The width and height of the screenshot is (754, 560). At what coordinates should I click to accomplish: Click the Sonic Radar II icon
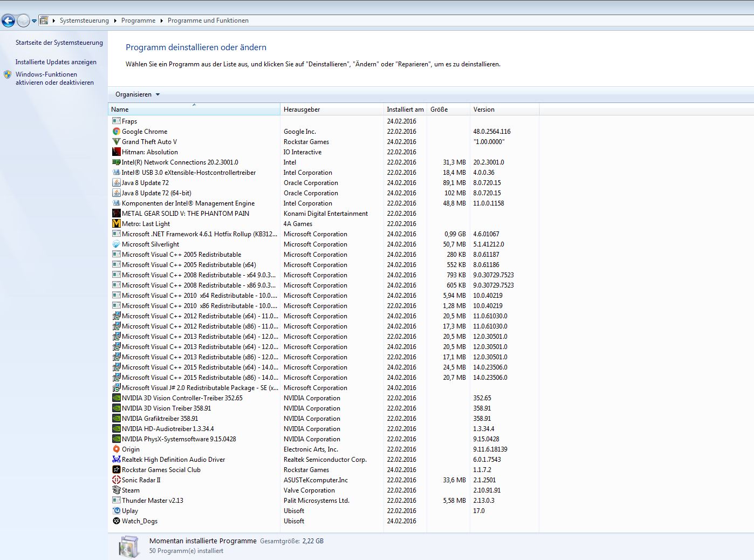116,480
